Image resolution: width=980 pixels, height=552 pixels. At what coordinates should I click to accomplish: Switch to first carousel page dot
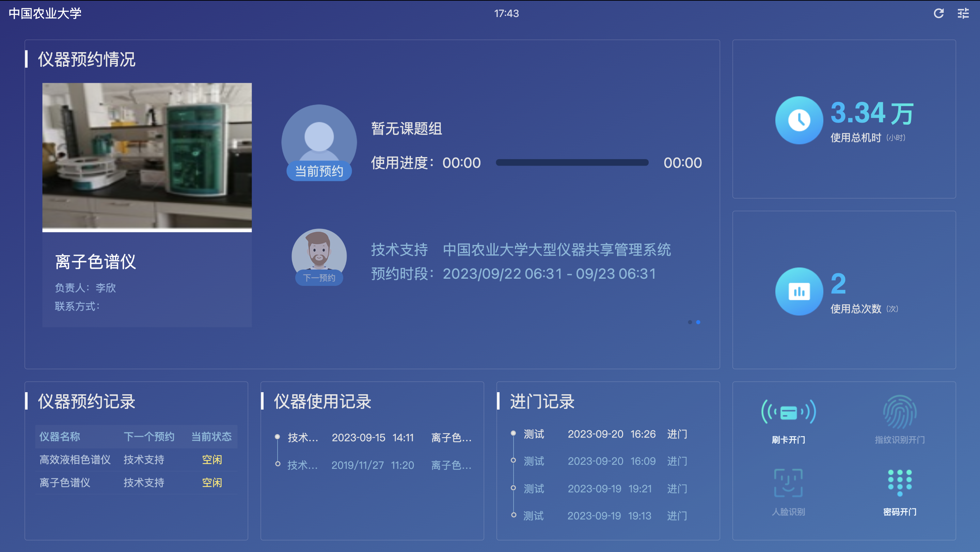(690, 322)
